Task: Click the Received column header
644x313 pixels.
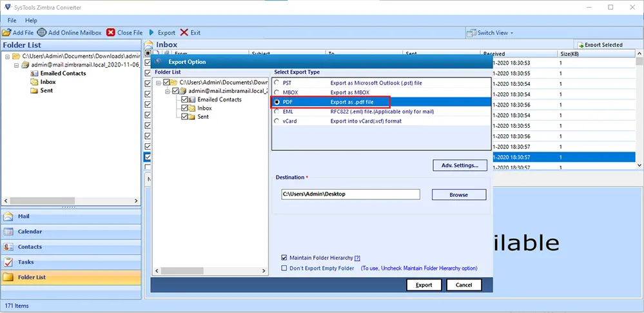Action: click(x=519, y=54)
